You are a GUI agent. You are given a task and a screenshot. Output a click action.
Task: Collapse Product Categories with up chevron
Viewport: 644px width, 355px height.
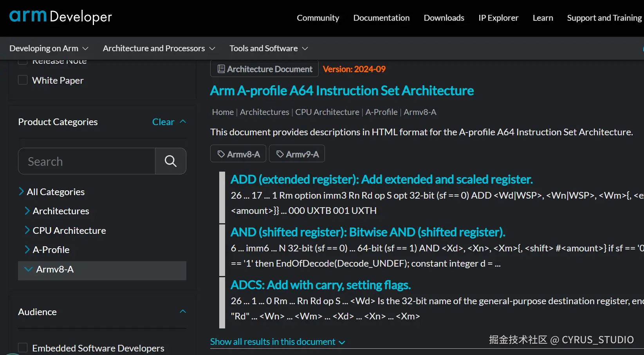[182, 122]
